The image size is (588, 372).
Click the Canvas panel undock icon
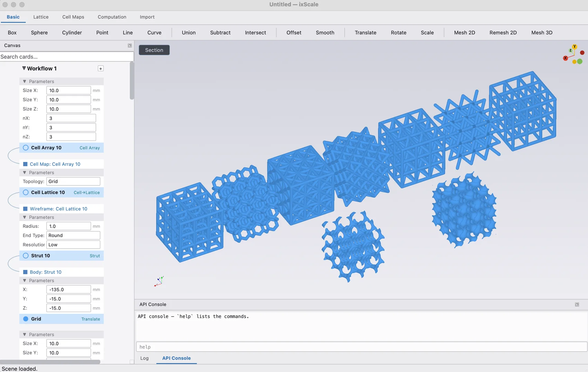coord(130,46)
